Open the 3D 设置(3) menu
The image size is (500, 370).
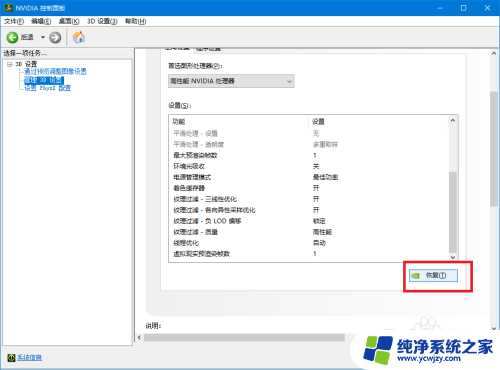pyautogui.click(x=102, y=21)
